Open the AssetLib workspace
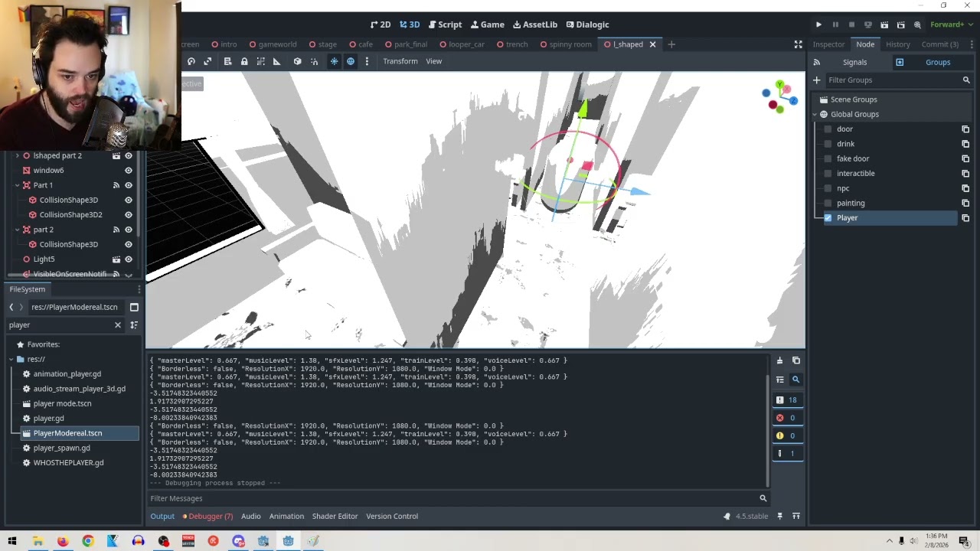The image size is (980, 551). pyautogui.click(x=534, y=24)
